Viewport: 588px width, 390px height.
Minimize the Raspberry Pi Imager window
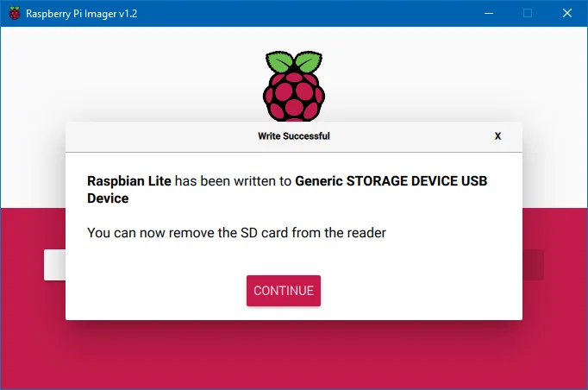[x=489, y=13]
